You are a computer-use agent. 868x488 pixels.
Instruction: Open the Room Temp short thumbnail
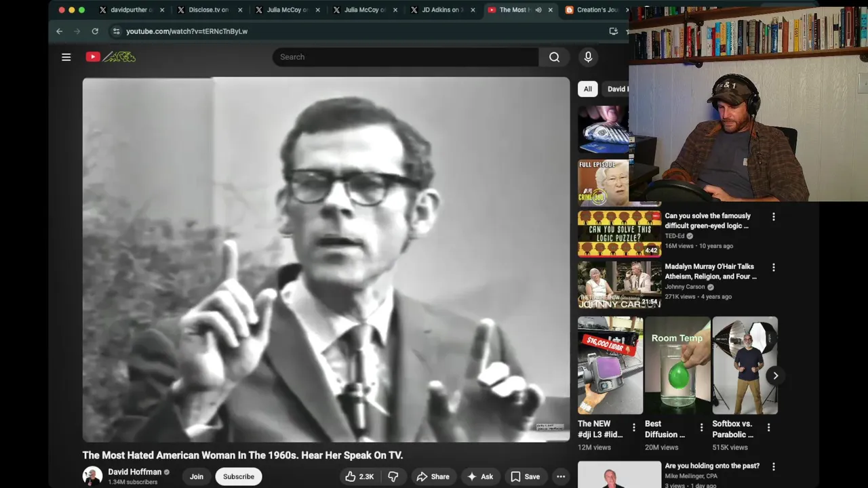click(677, 365)
